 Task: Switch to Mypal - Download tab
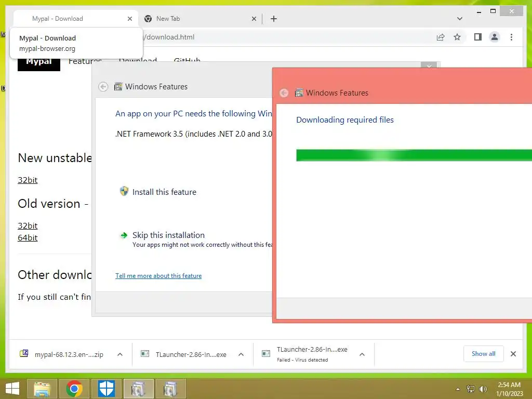pyautogui.click(x=75, y=19)
